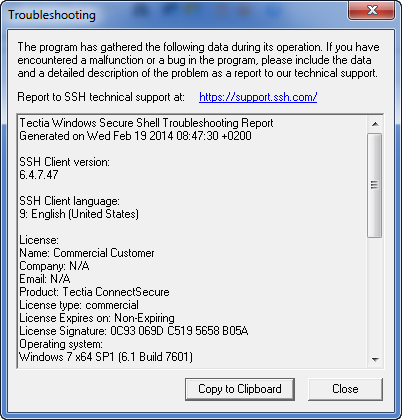The width and height of the screenshot is (402, 420).
Task: Click the Troubleshooting title bar text
Action: pos(52,15)
